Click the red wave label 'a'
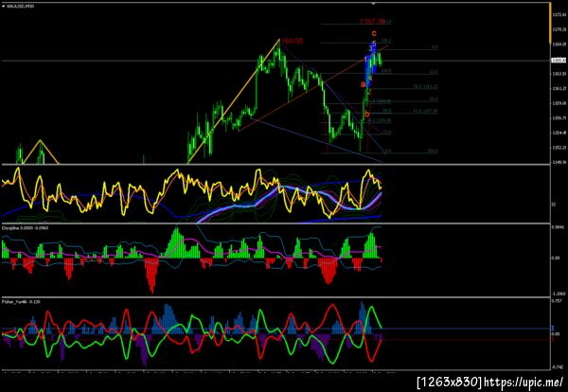The image size is (568, 392). click(x=363, y=85)
